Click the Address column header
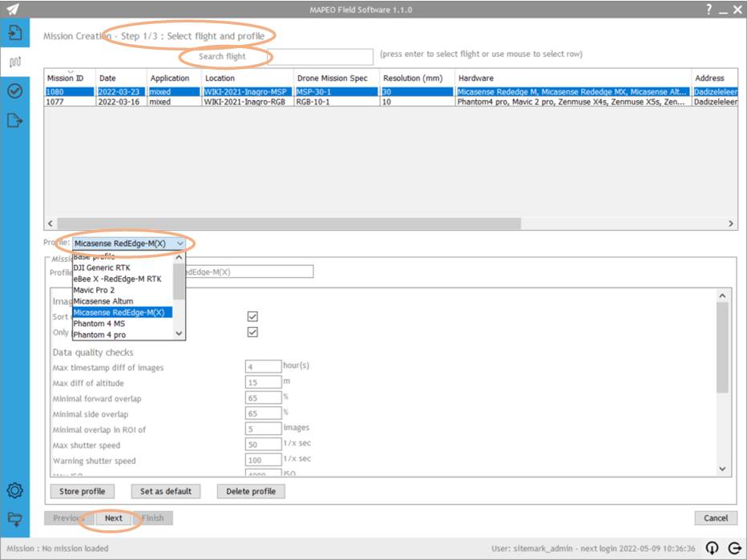This screenshot has height=560, width=747. [714, 78]
